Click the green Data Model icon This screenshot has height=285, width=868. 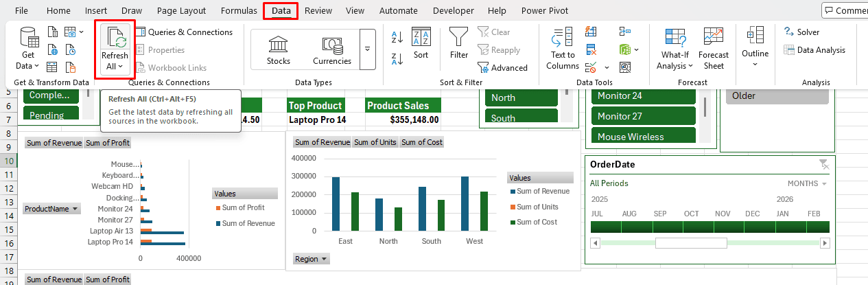coord(624,49)
